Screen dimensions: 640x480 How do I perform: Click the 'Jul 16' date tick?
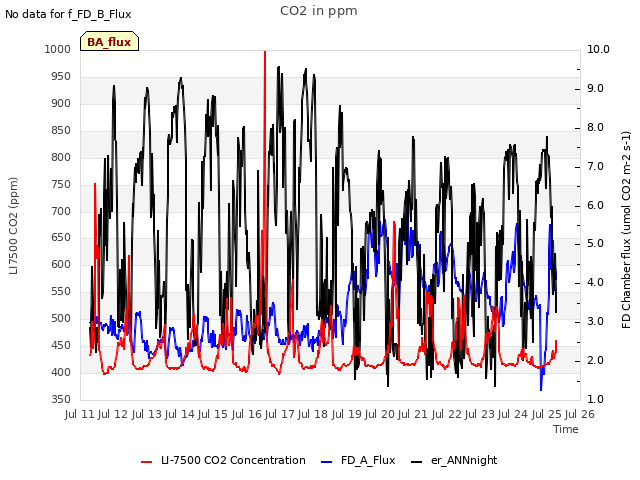(x=247, y=414)
